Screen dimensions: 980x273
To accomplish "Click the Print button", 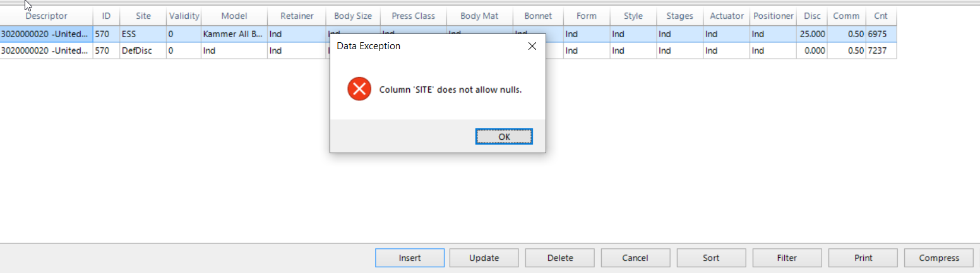I will click(x=863, y=258).
